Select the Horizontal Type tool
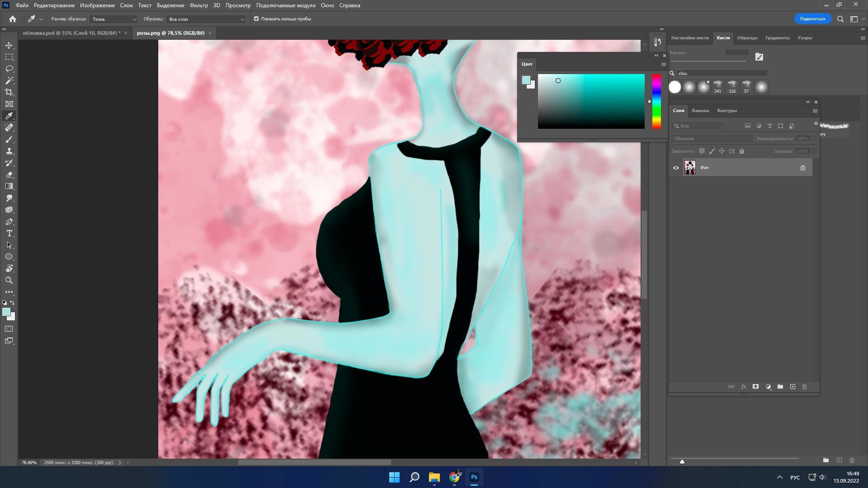The width and height of the screenshot is (868, 488). 9,234
